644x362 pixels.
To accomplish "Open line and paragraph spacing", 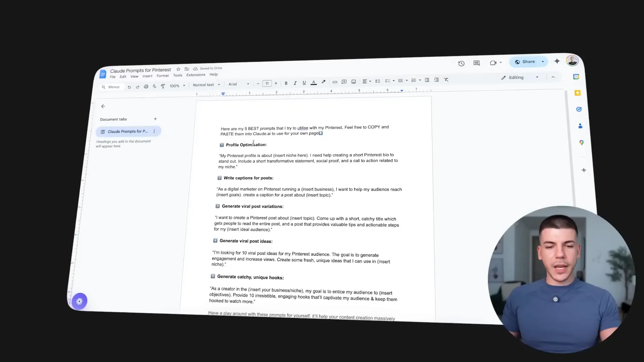I will tap(378, 81).
